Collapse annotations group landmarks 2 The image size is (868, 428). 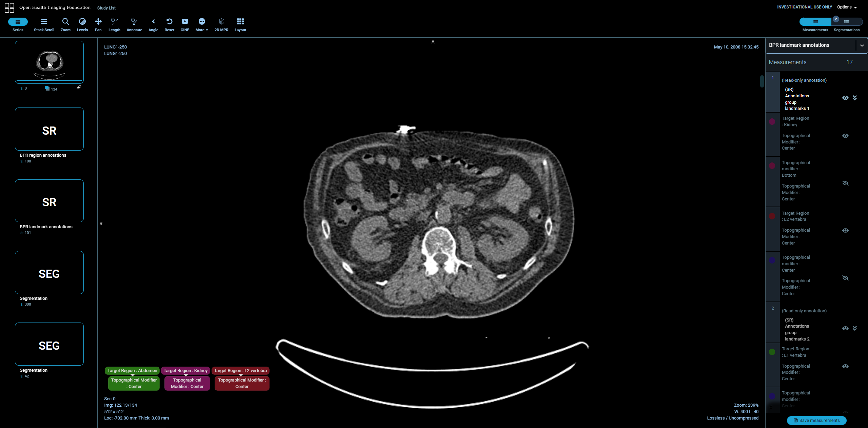pyautogui.click(x=855, y=328)
